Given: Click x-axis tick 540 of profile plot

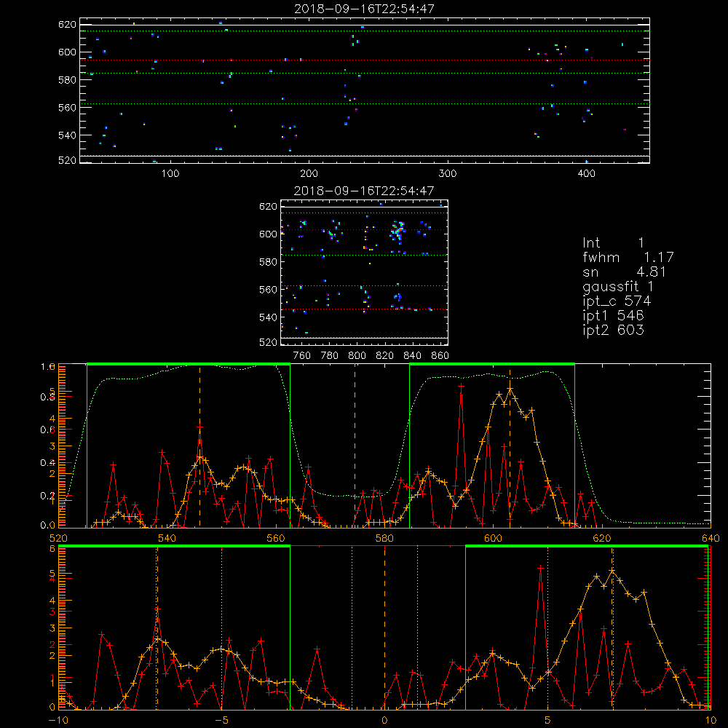Looking at the screenshot, I should [167, 538].
